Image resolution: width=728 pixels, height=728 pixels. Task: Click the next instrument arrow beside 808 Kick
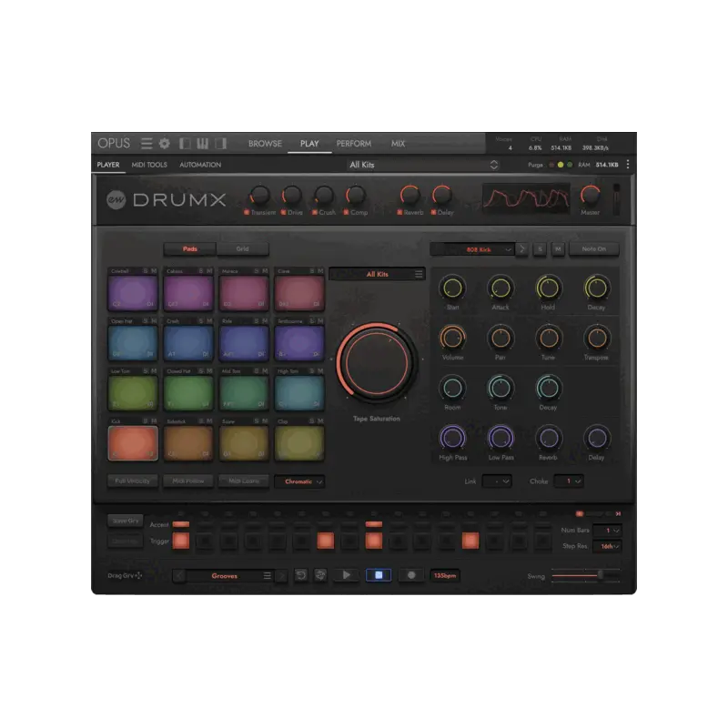[522, 248]
